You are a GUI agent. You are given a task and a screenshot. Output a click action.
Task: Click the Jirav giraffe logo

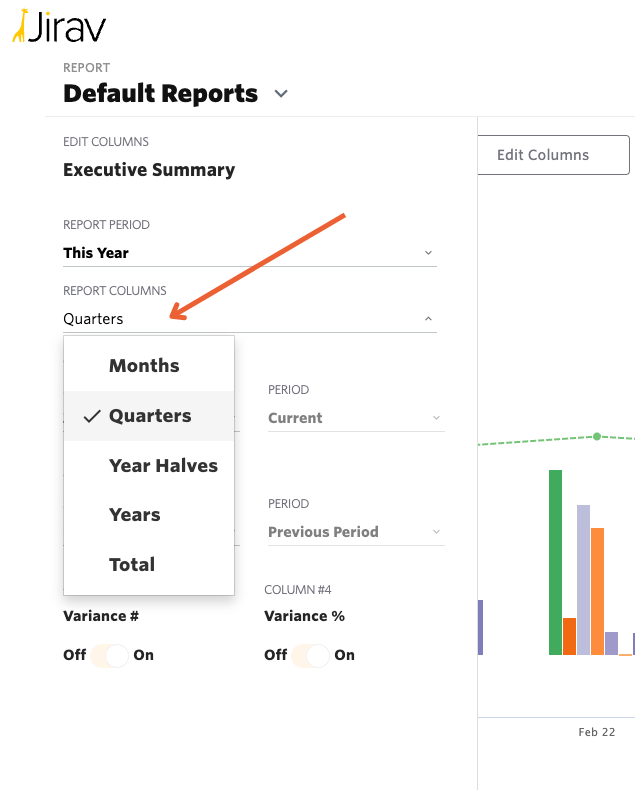point(20,28)
